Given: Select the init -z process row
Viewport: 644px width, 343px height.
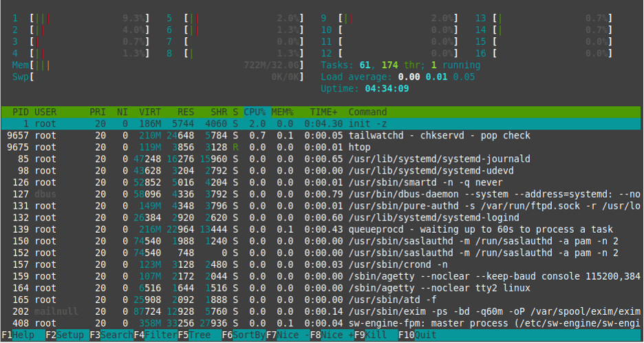Looking at the screenshot, I should pyautogui.click(x=321, y=124).
